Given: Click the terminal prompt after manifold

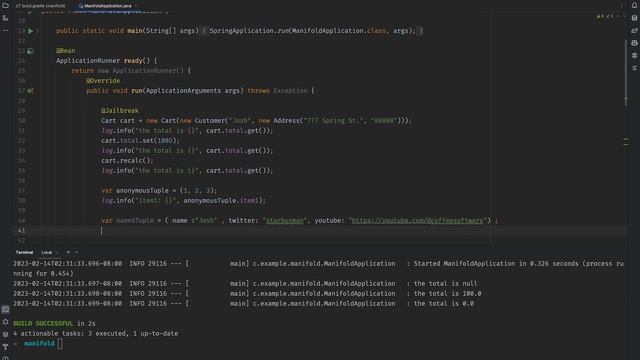Looking at the screenshot, I should [60, 344].
